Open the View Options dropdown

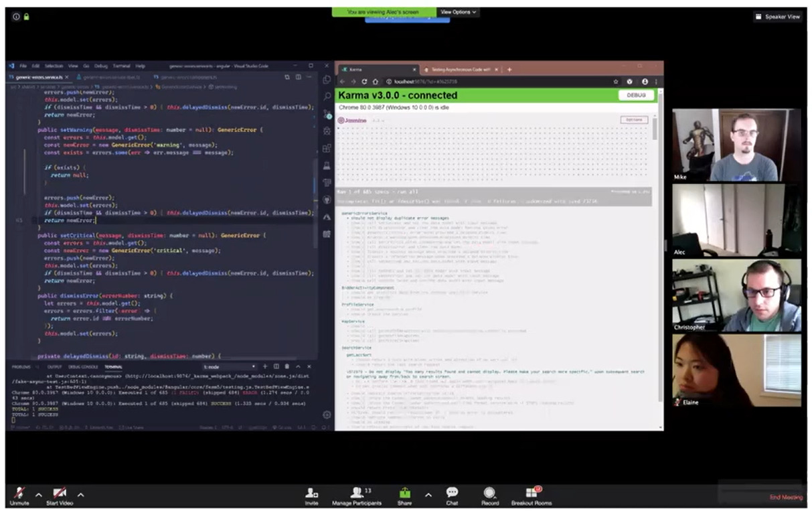(459, 12)
